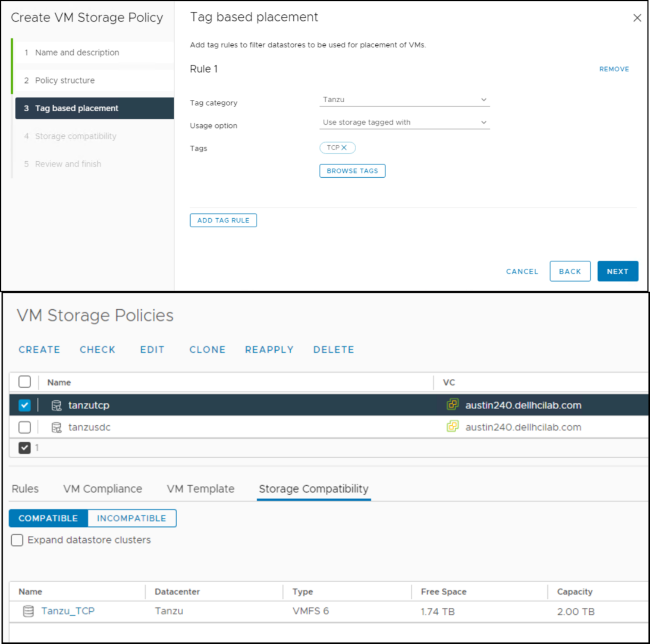Enable Expand datastore clusters option
The height and width of the screenshot is (644, 650).
point(17,540)
